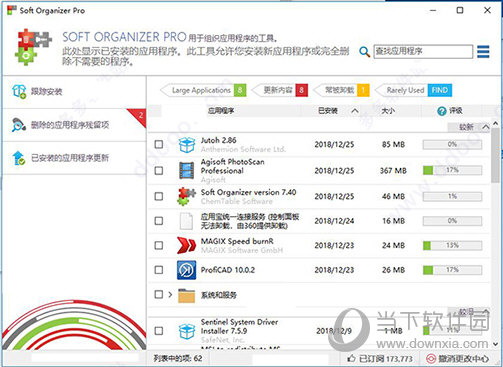Select the MAGIX Speed burnR checkbox
This screenshot has width=503, height=367.
159,246
